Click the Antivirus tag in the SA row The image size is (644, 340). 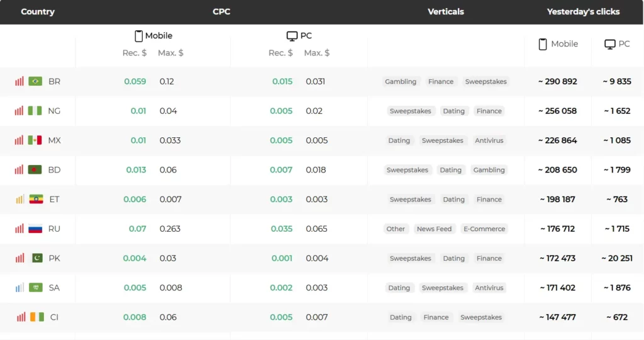click(x=489, y=288)
